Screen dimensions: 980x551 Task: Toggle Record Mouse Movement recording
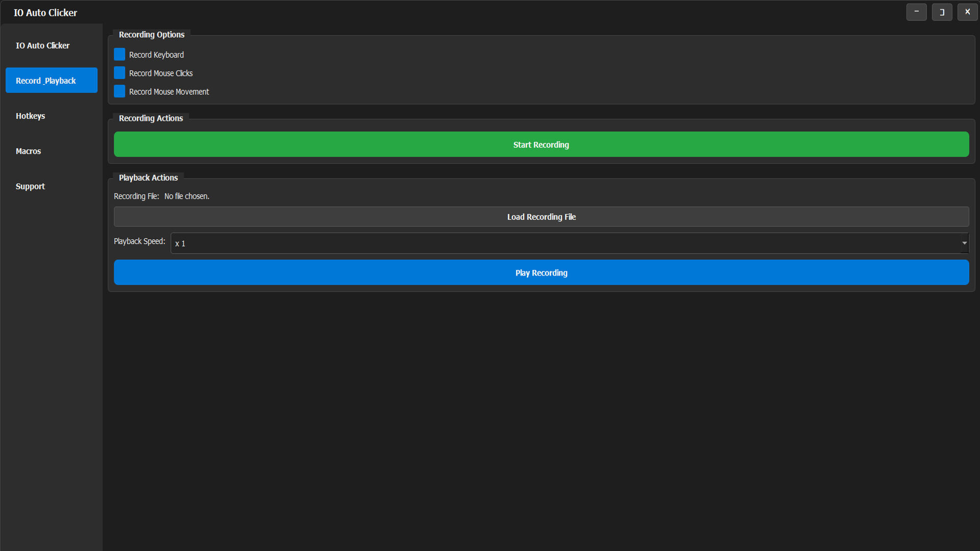(119, 91)
